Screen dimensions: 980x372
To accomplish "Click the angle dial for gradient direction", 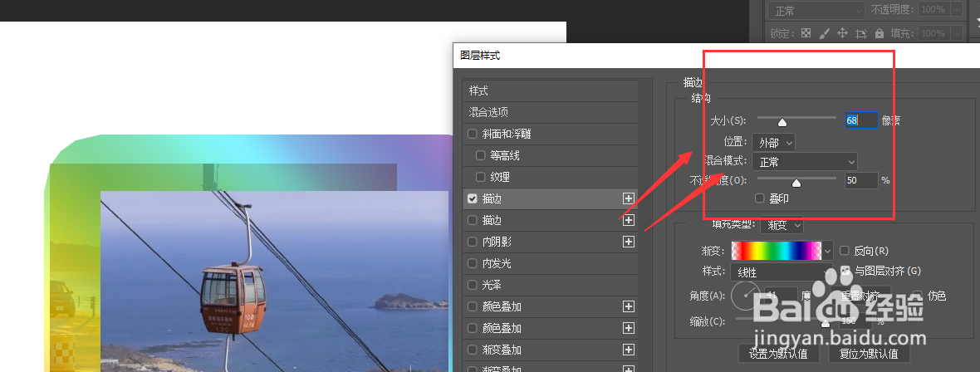I will 744,296.
